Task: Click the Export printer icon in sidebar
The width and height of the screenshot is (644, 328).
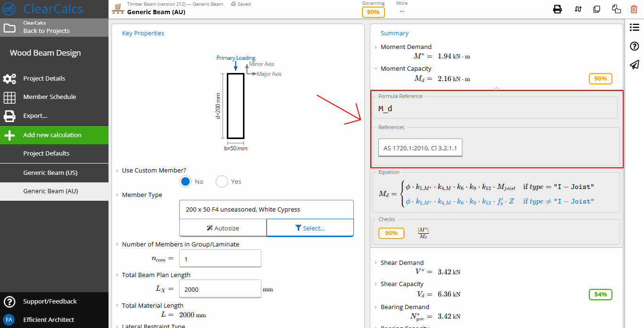Action: (x=9, y=116)
